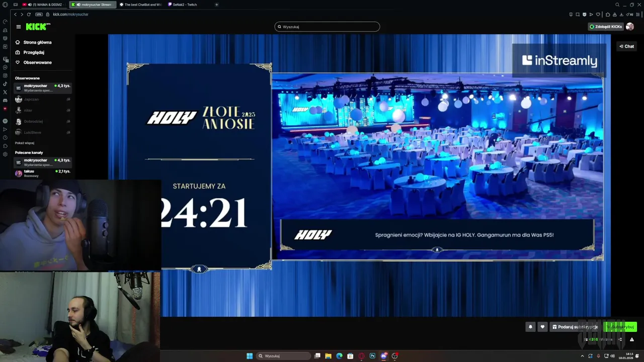Reload the page with refresh icon
The width and height of the screenshot is (644, 362).
click(29, 14)
